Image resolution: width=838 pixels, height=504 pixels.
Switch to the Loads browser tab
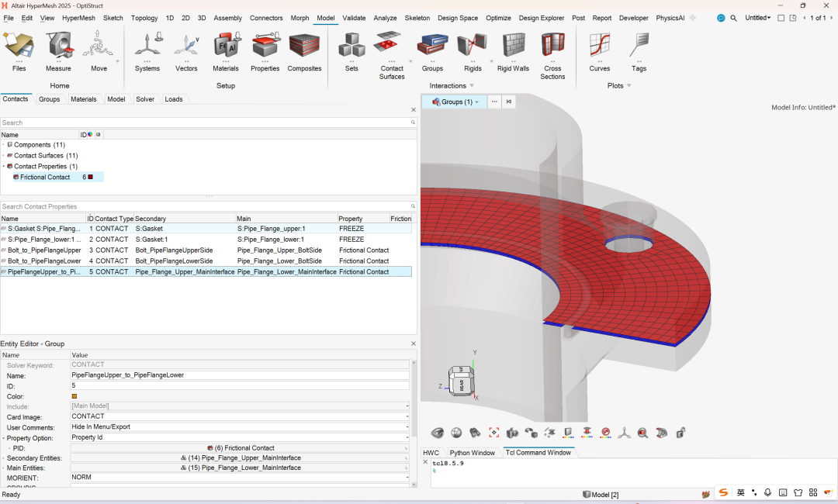[x=174, y=99]
